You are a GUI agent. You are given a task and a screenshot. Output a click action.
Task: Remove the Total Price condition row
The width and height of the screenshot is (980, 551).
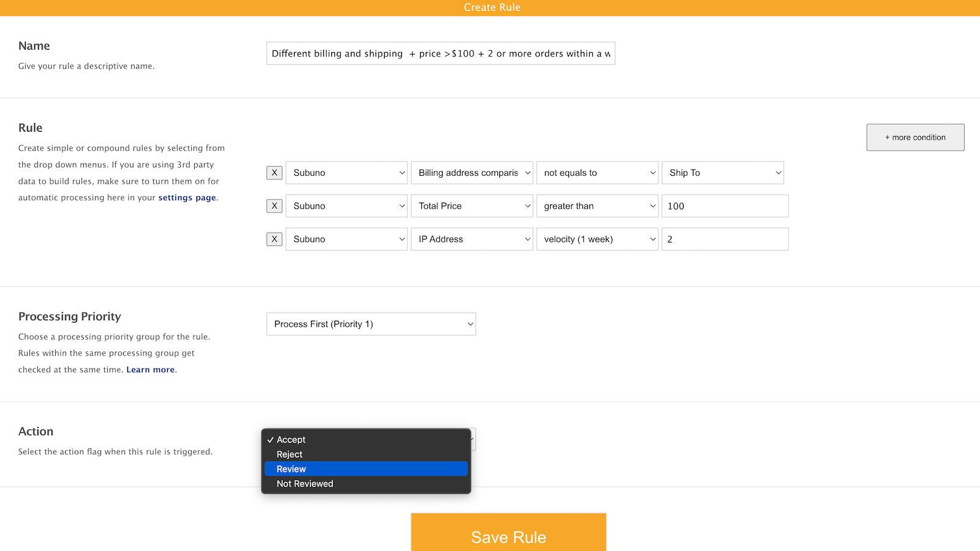tap(274, 206)
